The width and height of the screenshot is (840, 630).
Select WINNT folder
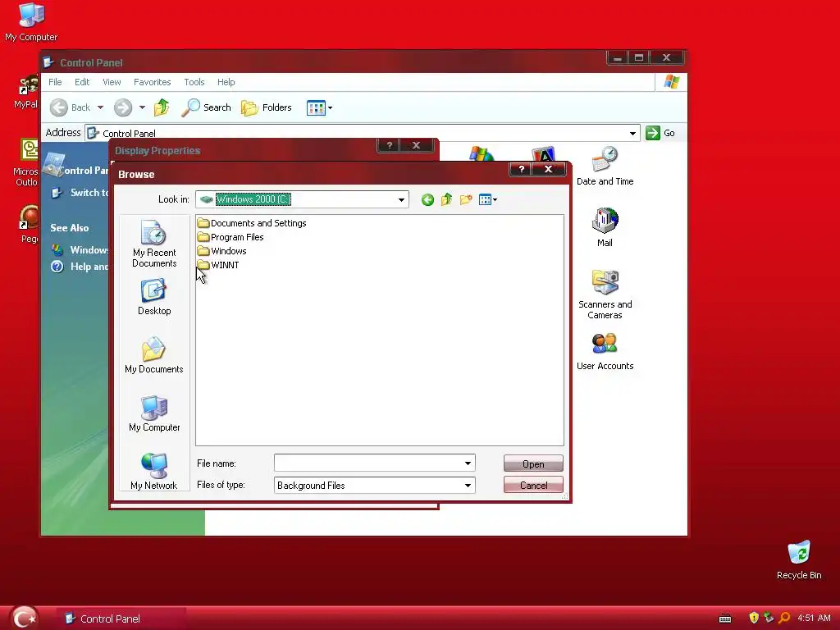coord(218,265)
